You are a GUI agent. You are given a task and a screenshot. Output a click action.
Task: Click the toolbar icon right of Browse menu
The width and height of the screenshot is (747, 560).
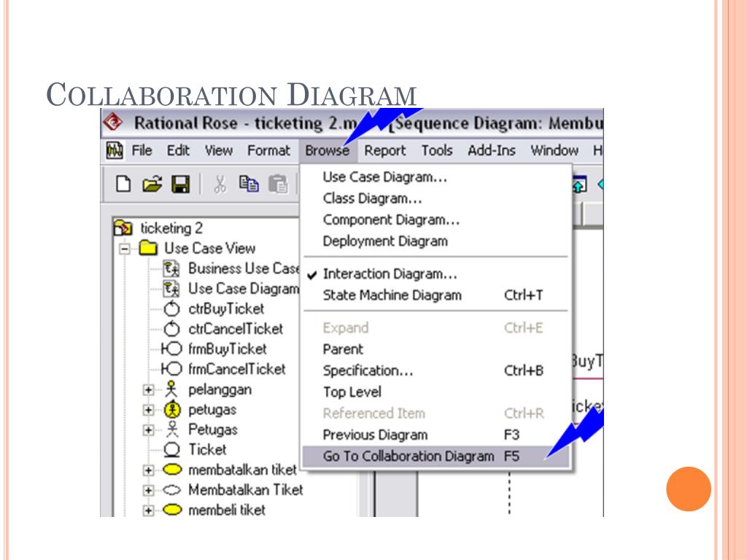coord(579,184)
